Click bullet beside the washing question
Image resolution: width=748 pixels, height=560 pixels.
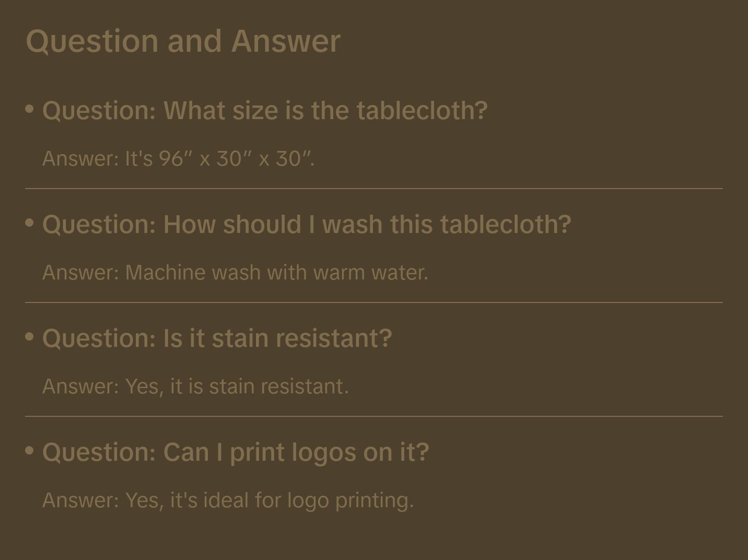click(x=30, y=223)
